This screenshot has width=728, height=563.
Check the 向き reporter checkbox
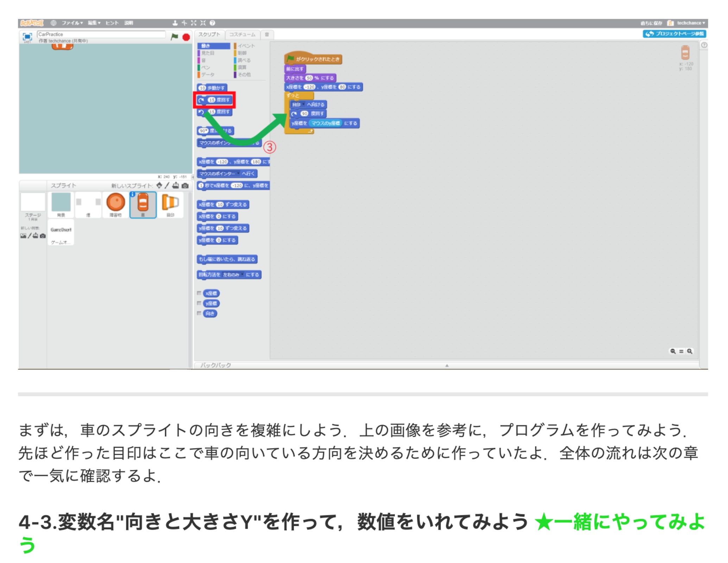tap(199, 313)
